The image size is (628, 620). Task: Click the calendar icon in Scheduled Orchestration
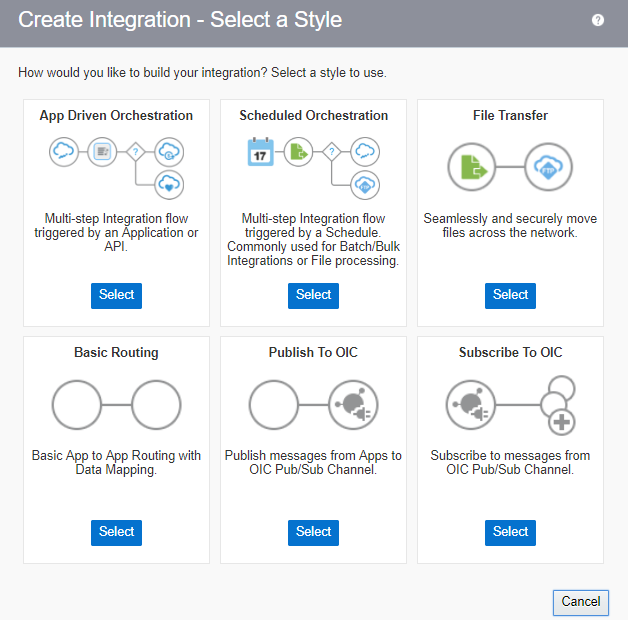pyautogui.click(x=260, y=152)
